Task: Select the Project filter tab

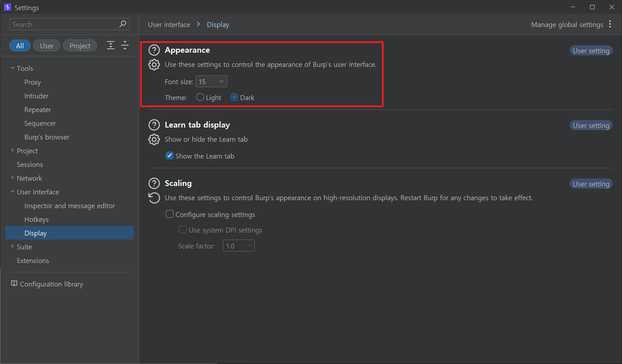Action: (x=80, y=46)
